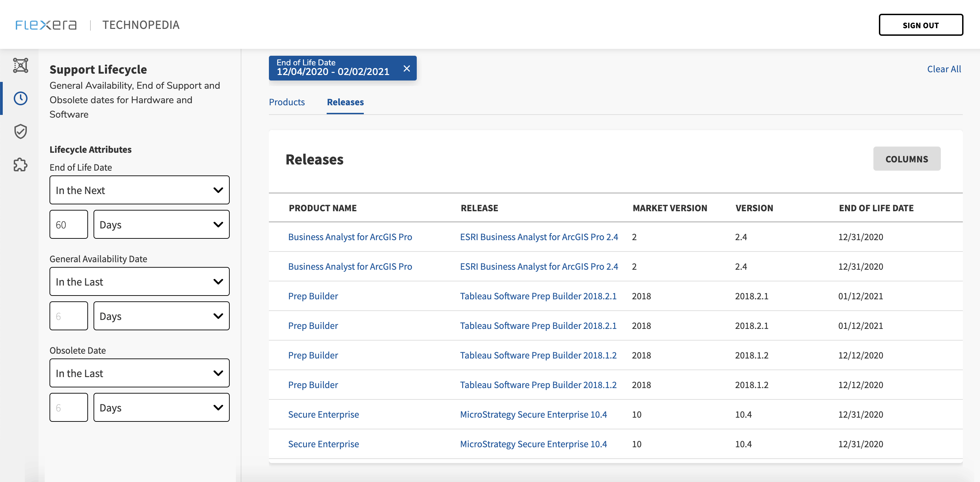Open the network graph sidebar icon
Screen dimensions: 980x482
(x=21, y=65)
